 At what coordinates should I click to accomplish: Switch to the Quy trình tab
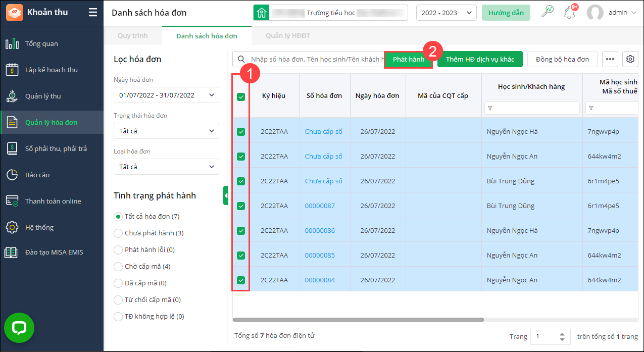pos(133,36)
